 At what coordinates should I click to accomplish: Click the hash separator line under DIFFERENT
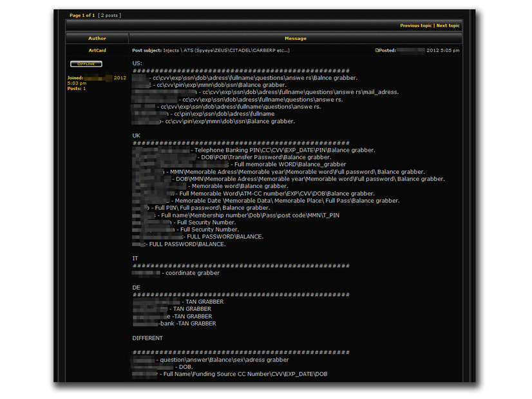click(241, 353)
